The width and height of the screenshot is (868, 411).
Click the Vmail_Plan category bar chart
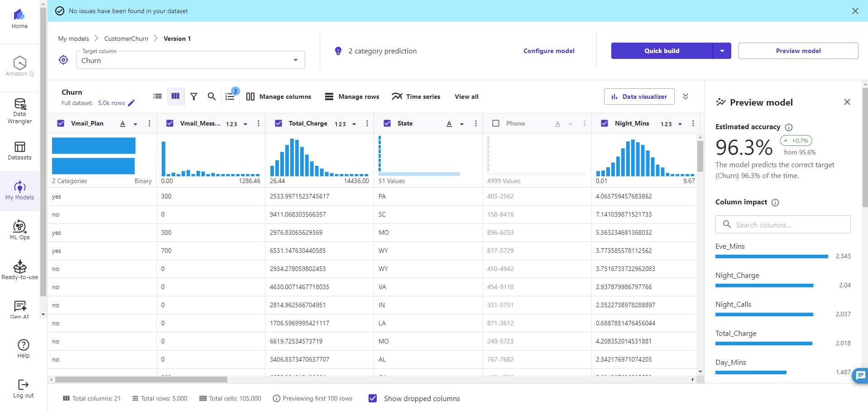(94, 156)
